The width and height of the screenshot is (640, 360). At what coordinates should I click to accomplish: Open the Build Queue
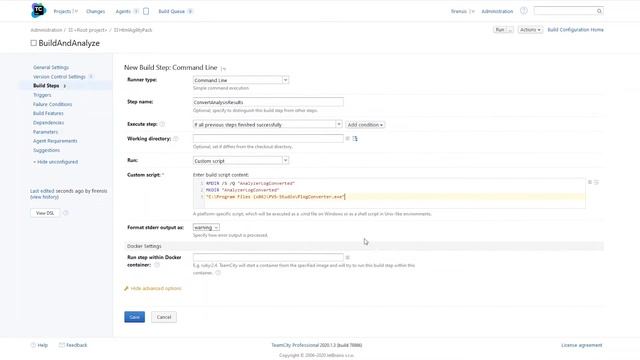click(171, 11)
